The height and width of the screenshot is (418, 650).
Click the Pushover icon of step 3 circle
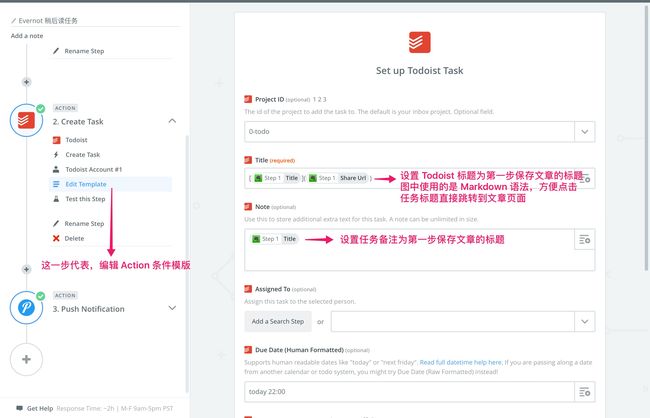[26, 308]
